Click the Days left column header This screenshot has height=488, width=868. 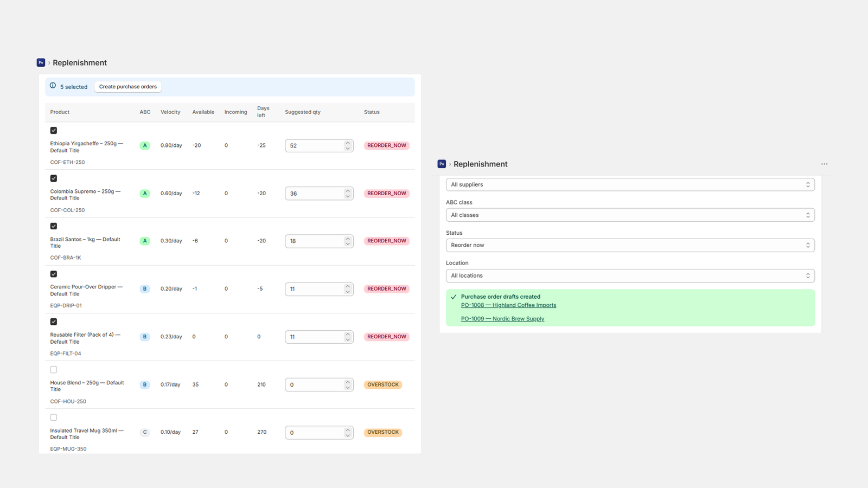click(x=263, y=112)
